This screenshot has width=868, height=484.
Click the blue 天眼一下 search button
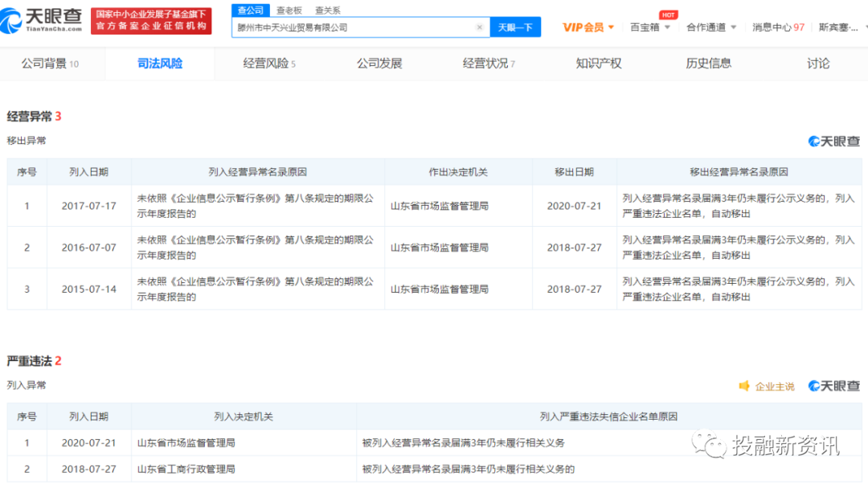[x=515, y=27]
